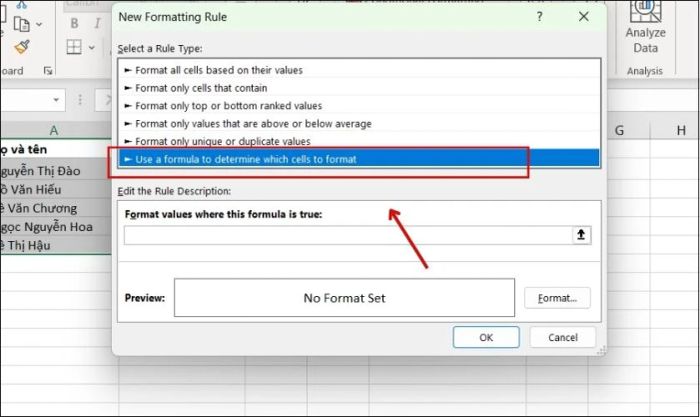The image size is (700, 417).
Task: Select cell 'Ngọc Nguyễn Hoa'
Action: [x=55, y=227]
